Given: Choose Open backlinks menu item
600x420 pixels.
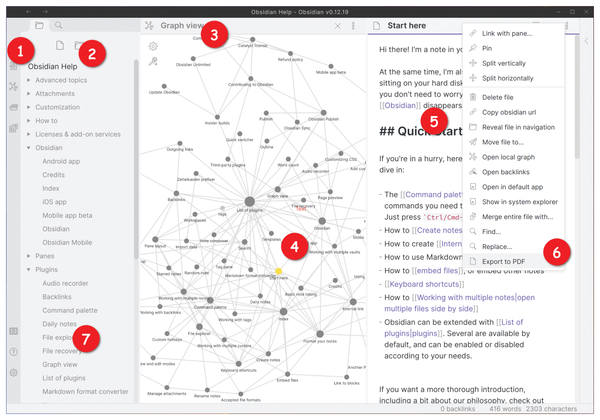Looking at the screenshot, I should (x=513, y=172).
